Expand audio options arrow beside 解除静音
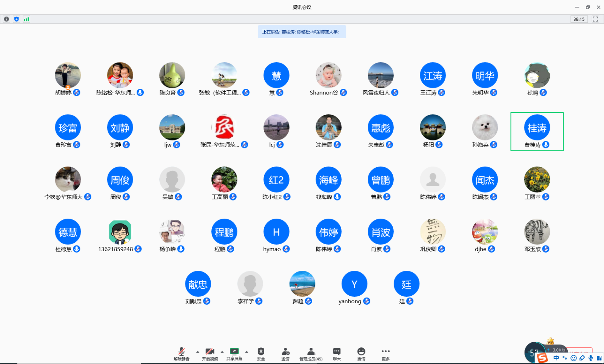 point(197,352)
